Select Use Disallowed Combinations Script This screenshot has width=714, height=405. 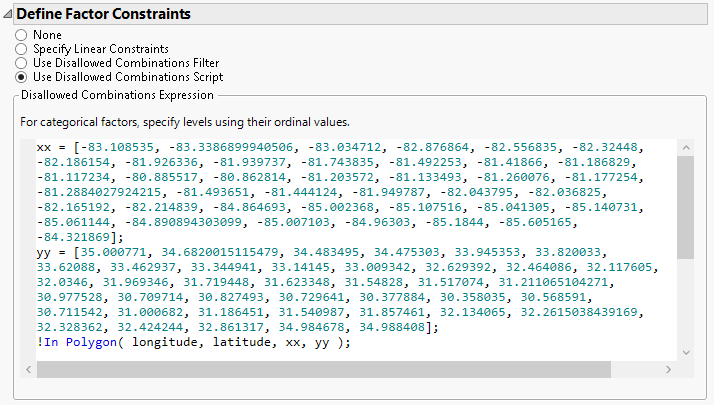point(21,76)
